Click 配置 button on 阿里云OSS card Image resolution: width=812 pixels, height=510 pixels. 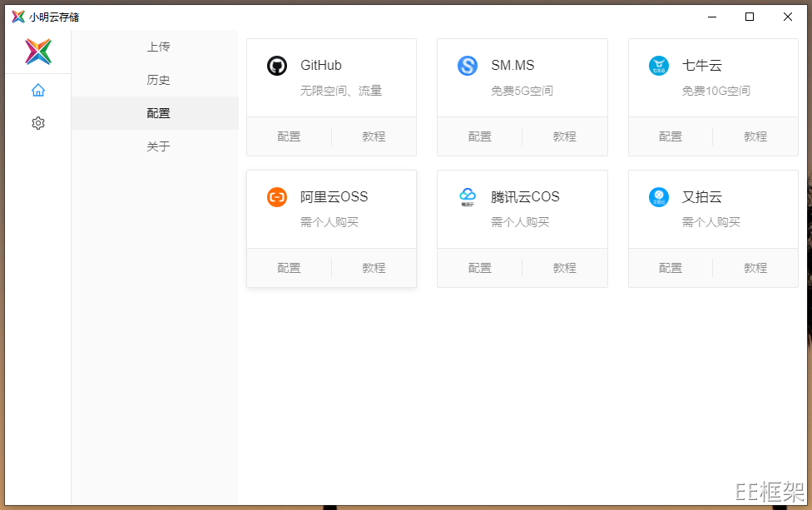click(289, 268)
